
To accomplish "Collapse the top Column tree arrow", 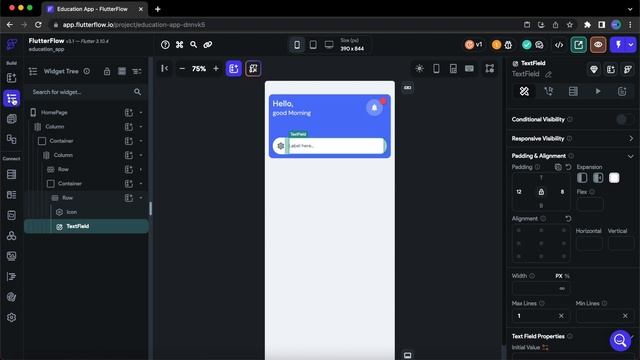I will pos(141,127).
